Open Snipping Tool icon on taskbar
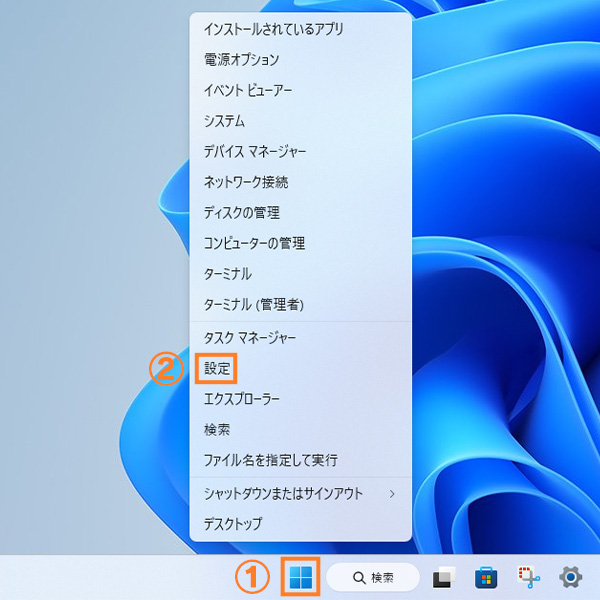 tap(529, 577)
